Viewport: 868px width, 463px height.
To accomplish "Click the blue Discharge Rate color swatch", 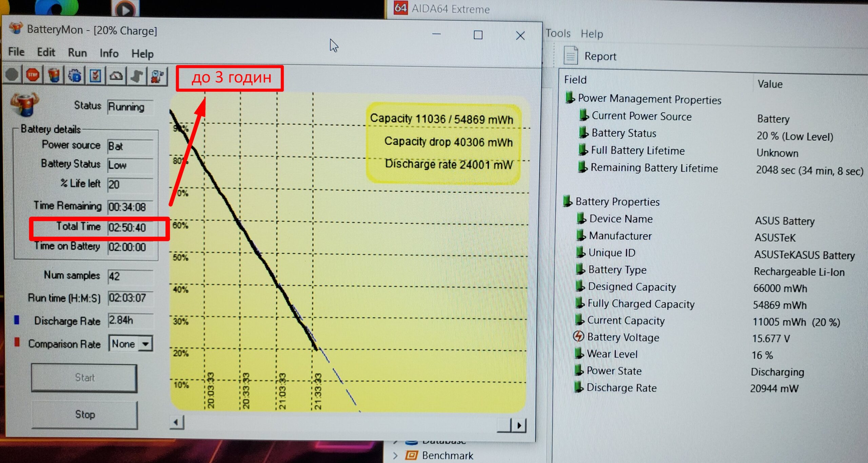I will [x=17, y=320].
